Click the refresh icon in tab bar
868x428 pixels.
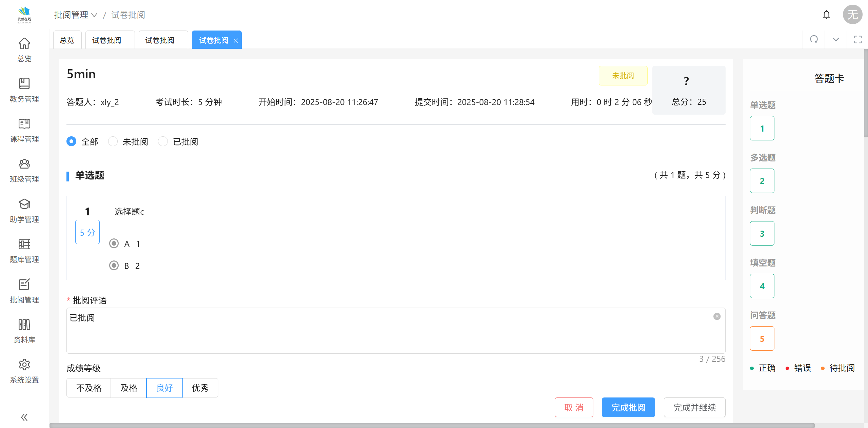tap(814, 39)
